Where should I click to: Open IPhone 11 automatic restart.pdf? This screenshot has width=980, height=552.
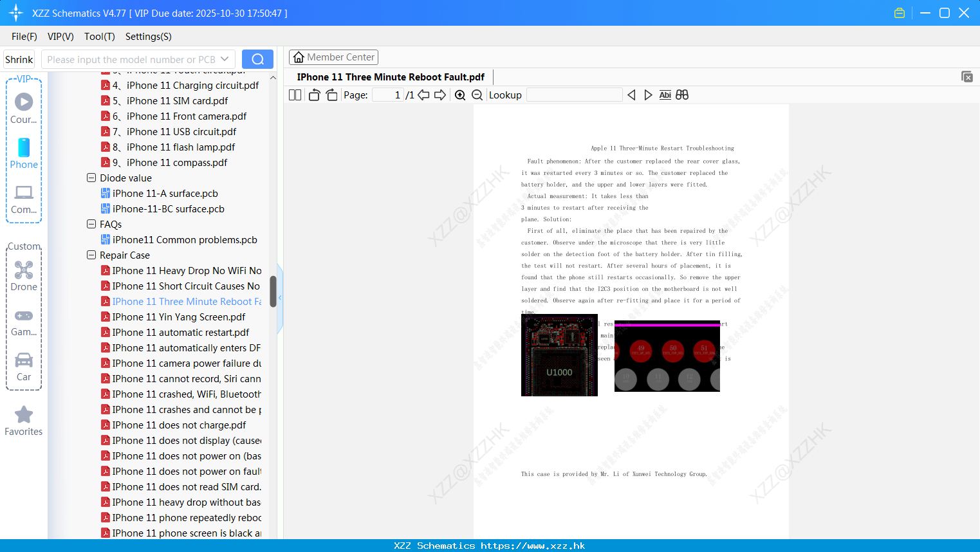(x=175, y=332)
